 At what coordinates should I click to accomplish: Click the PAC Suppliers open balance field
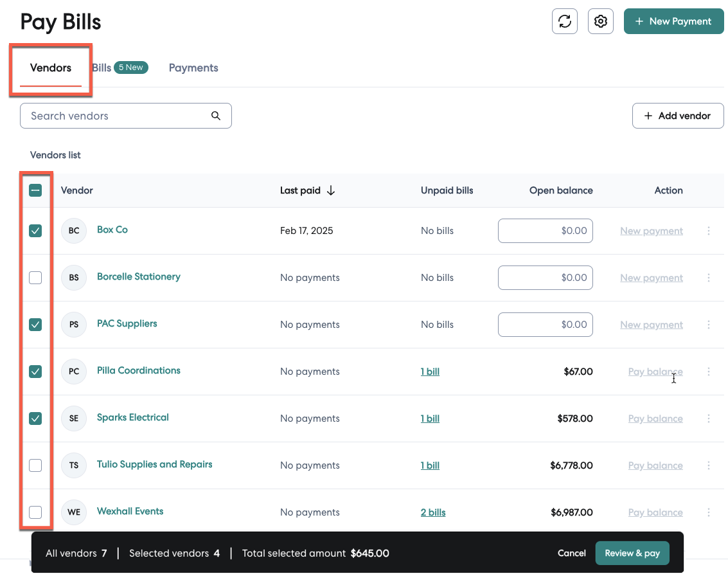click(545, 325)
